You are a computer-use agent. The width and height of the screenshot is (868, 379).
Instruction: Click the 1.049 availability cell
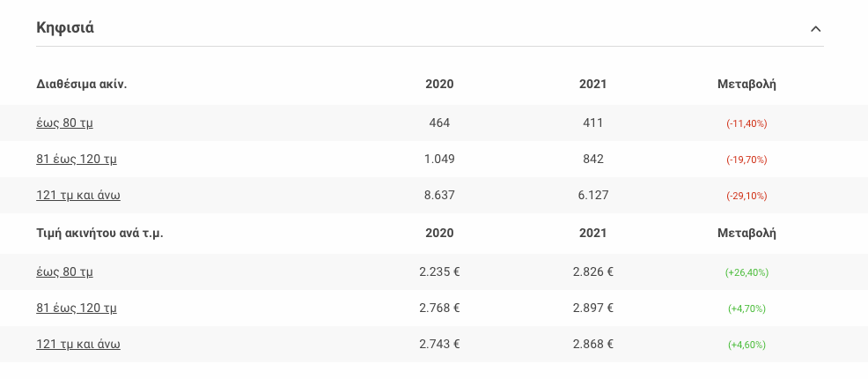tap(439, 159)
